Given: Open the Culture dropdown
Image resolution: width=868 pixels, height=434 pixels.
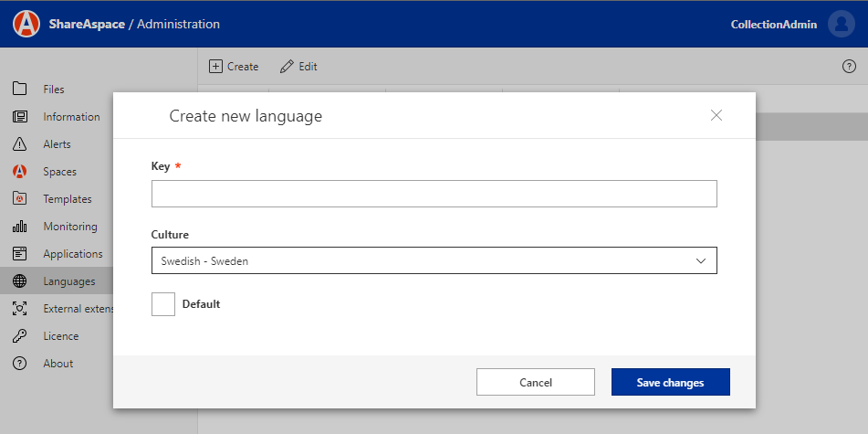Looking at the screenshot, I should [434, 260].
